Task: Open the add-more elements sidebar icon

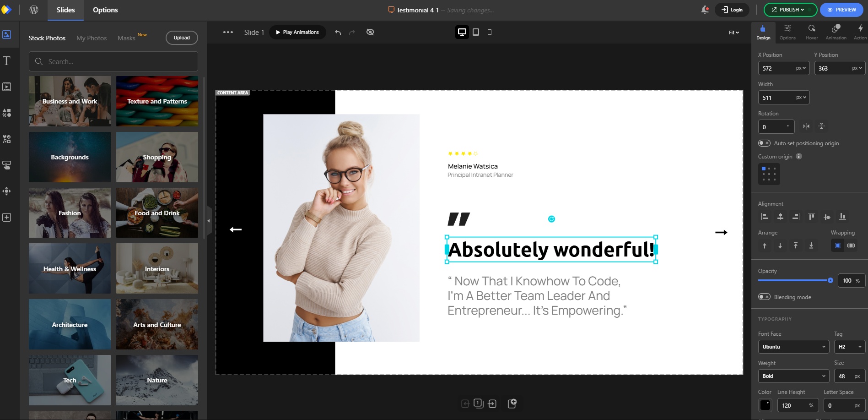Action: click(x=7, y=217)
